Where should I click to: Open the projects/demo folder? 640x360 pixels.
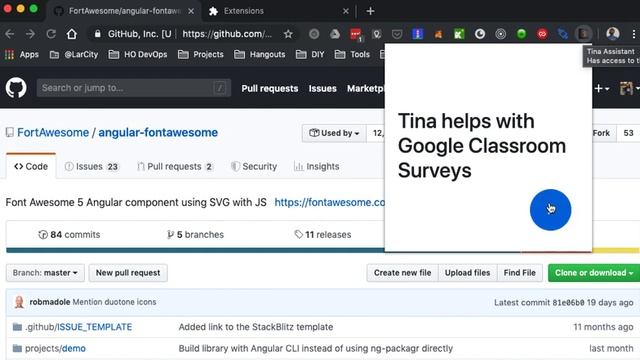(x=56, y=349)
